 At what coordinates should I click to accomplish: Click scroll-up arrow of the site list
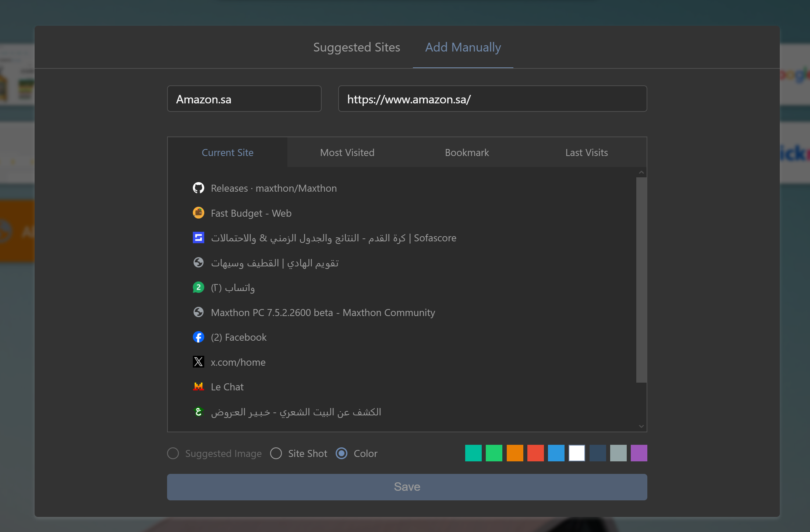tap(641, 173)
